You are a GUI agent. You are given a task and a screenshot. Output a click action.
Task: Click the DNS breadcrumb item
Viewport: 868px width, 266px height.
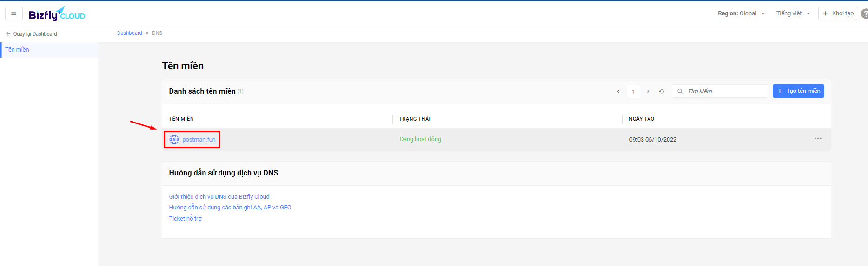tap(157, 33)
